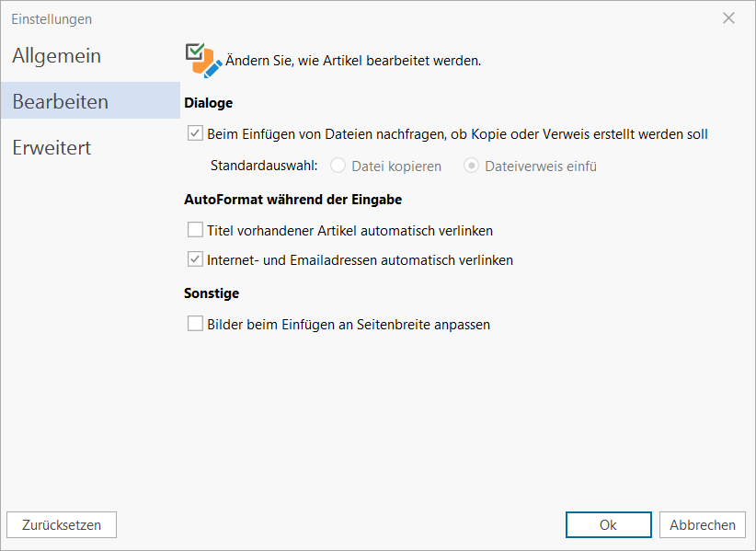Viewport: 756px width, 551px height.
Task: Switch to the Allgemein settings tab
Action: coord(57,56)
